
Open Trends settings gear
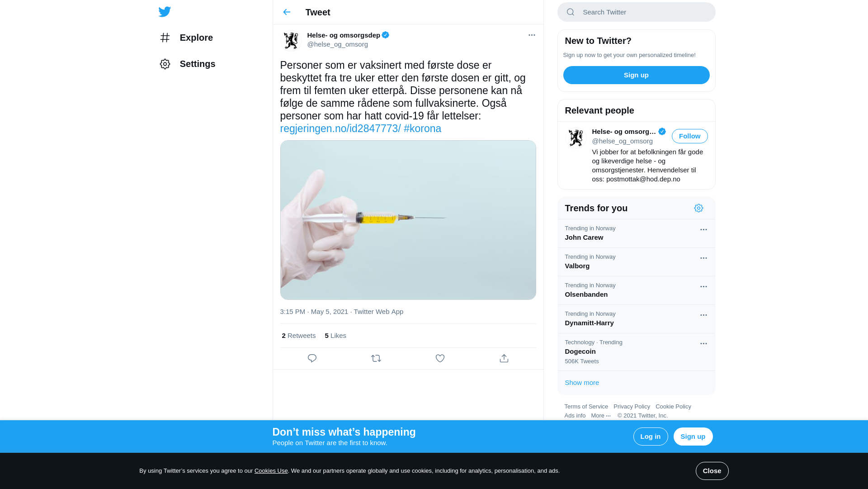pos(698,208)
